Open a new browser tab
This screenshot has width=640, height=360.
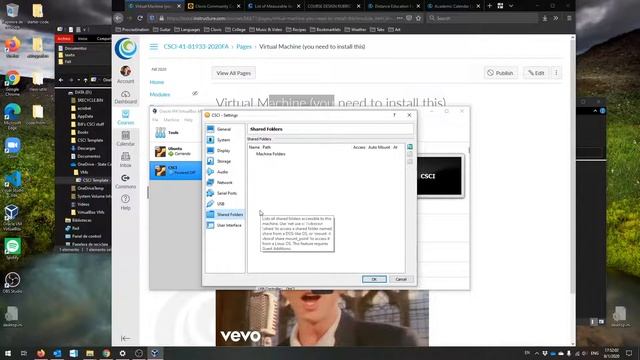click(x=489, y=6)
